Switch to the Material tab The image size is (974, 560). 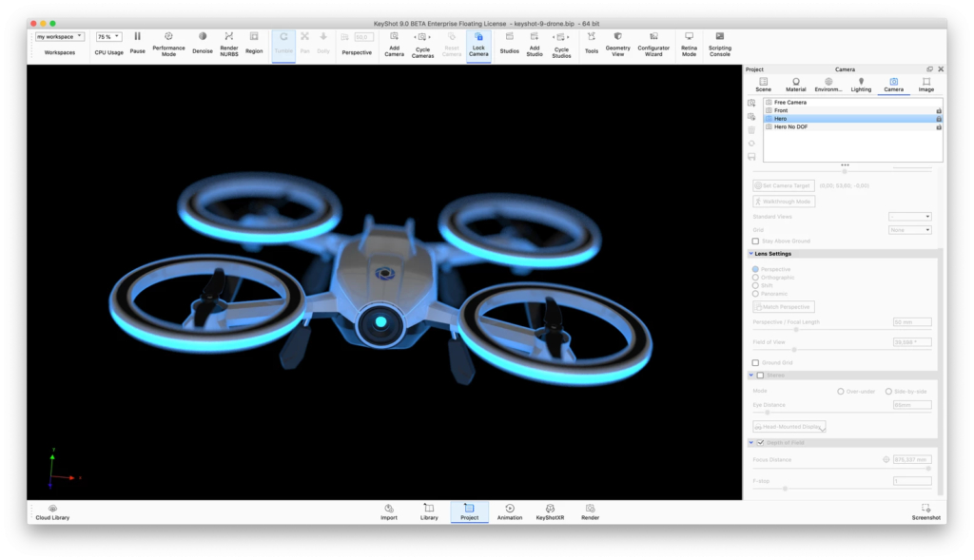(795, 85)
